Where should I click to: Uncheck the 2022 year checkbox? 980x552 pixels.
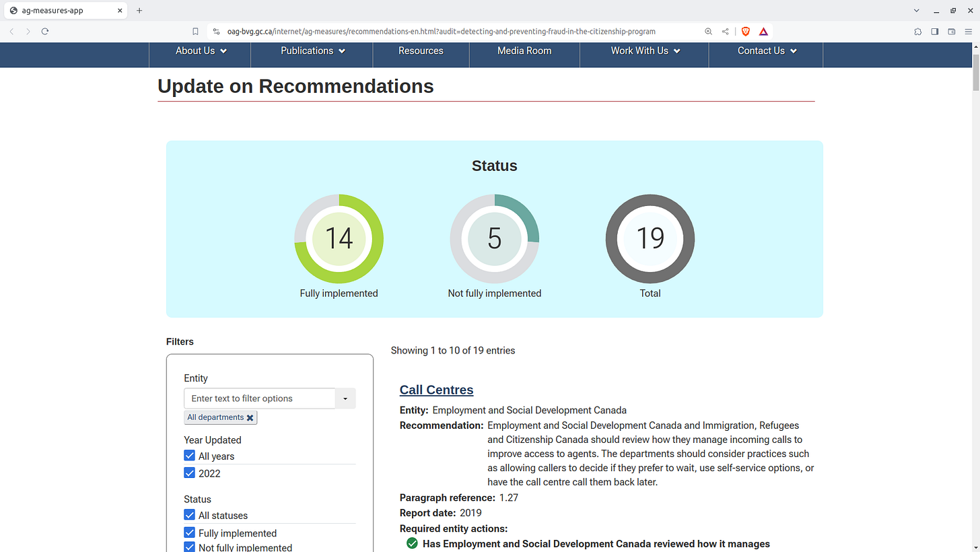point(189,473)
